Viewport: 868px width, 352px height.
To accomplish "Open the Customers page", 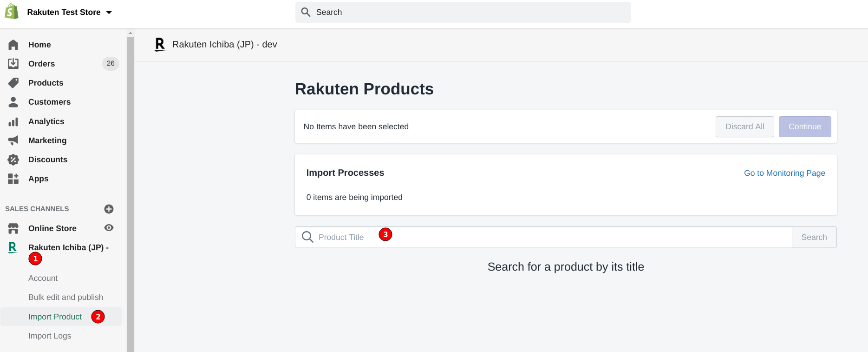I will pos(49,102).
